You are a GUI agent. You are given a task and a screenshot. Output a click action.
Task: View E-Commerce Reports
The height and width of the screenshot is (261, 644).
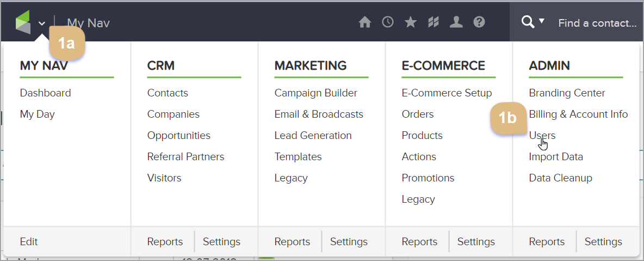[419, 241]
